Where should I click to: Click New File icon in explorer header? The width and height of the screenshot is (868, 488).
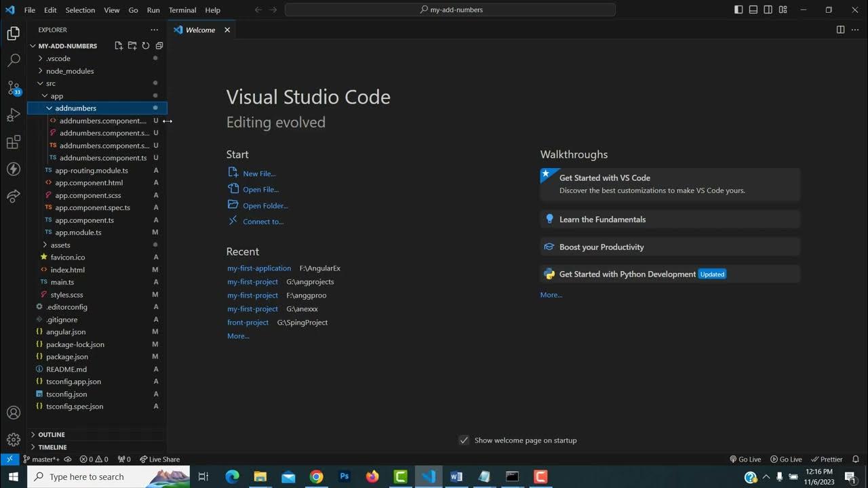point(119,46)
